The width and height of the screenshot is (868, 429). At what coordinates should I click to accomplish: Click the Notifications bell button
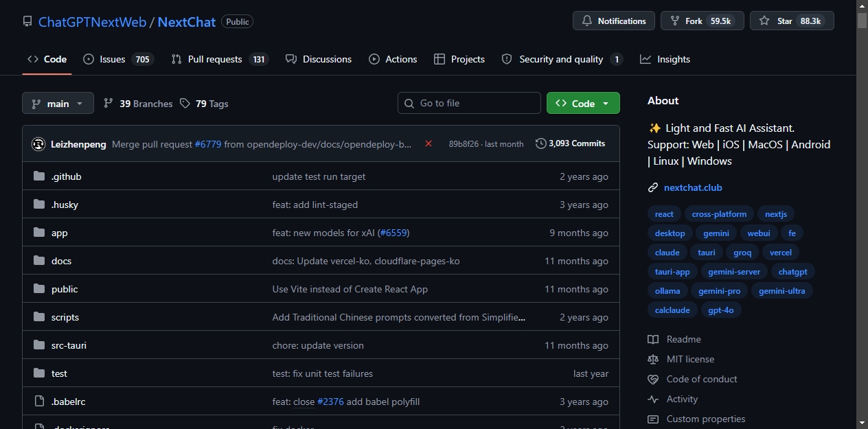point(614,21)
